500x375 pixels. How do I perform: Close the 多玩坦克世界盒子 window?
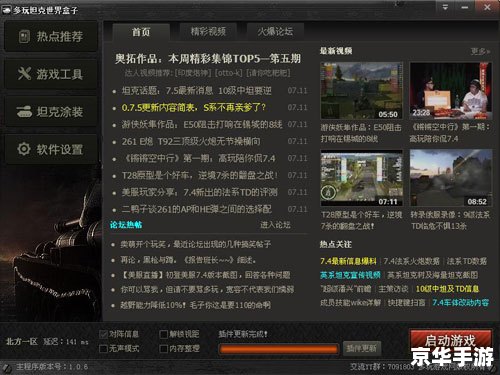[487, 7]
